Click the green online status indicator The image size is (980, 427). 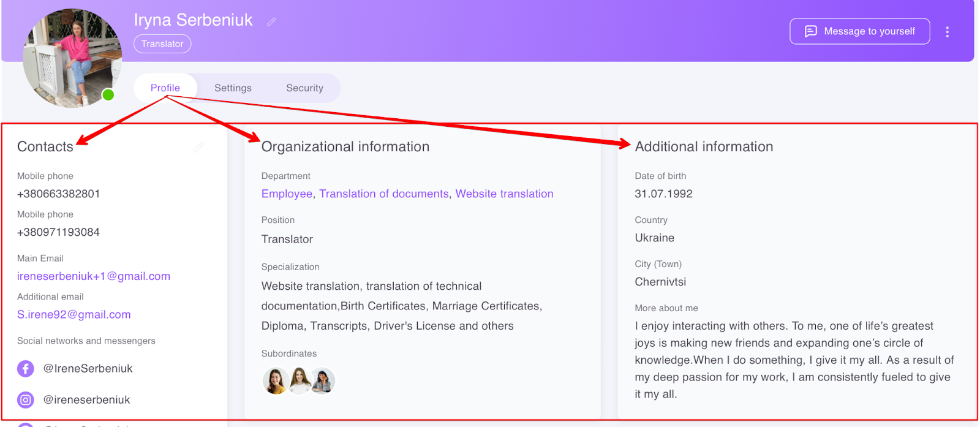coord(108,95)
